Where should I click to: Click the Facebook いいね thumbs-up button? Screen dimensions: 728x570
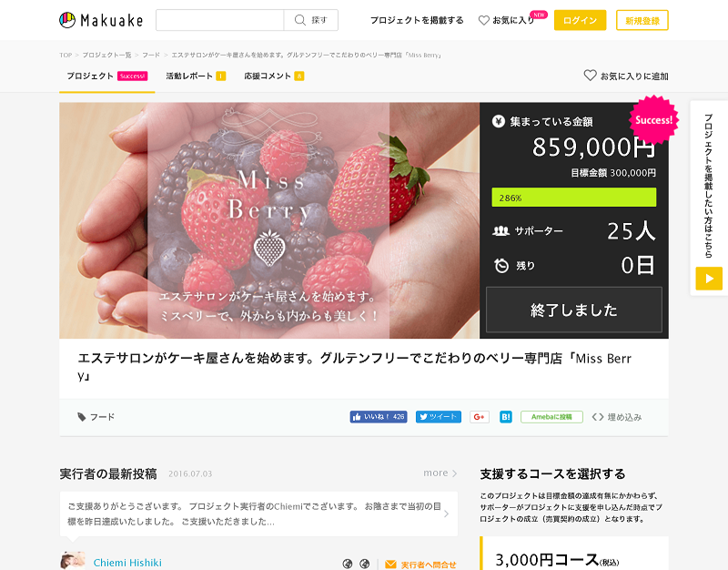coord(379,417)
